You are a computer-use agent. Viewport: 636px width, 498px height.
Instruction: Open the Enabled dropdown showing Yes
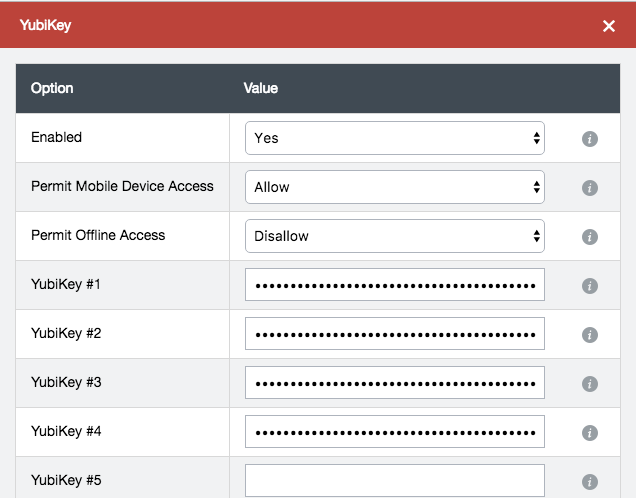(395, 138)
